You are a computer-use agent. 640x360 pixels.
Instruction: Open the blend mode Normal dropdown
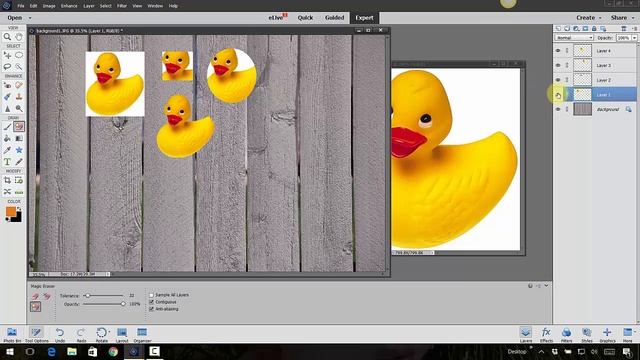click(574, 38)
